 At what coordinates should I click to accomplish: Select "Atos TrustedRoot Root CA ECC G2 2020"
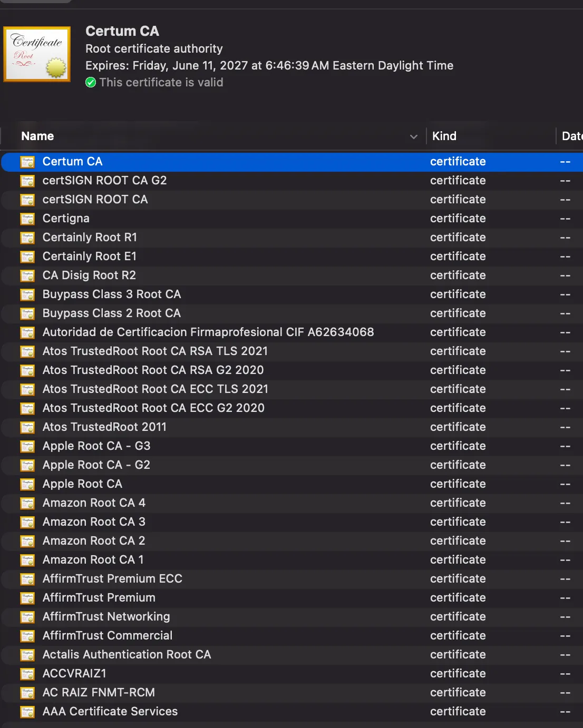[x=153, y=408]
